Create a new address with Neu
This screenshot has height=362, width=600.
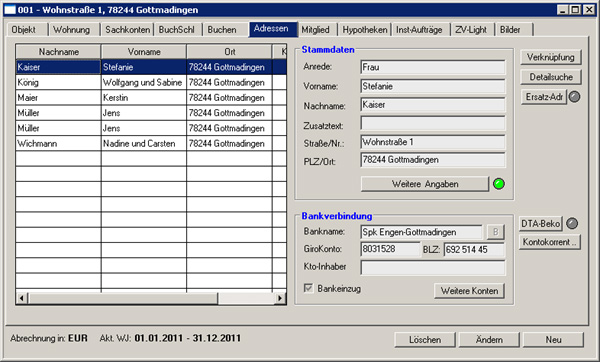(x=553, y=340)
